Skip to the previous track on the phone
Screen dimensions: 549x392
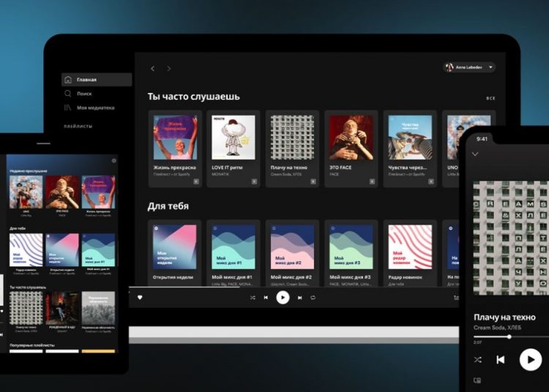click(501, 360)
